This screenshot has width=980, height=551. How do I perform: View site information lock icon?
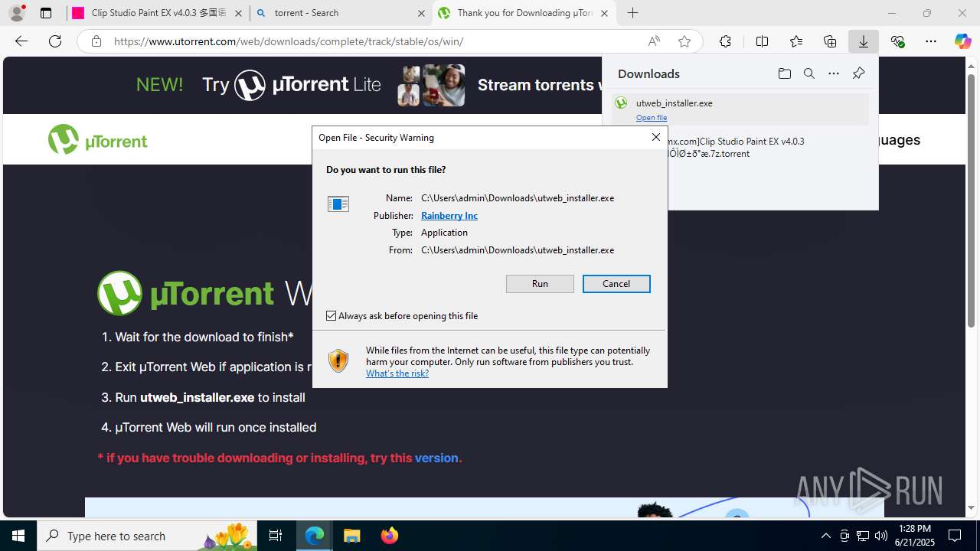click(x=96, y=41)
